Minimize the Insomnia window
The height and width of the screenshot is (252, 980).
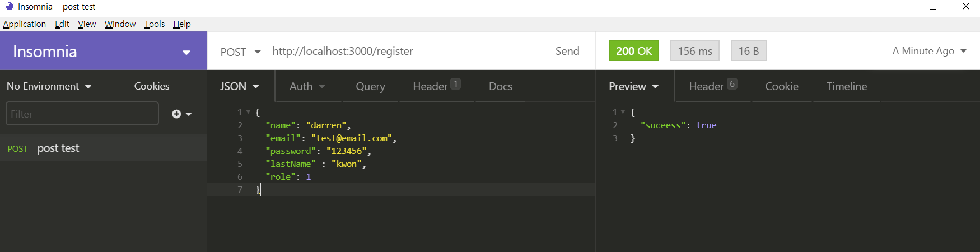tap(900, 6)
